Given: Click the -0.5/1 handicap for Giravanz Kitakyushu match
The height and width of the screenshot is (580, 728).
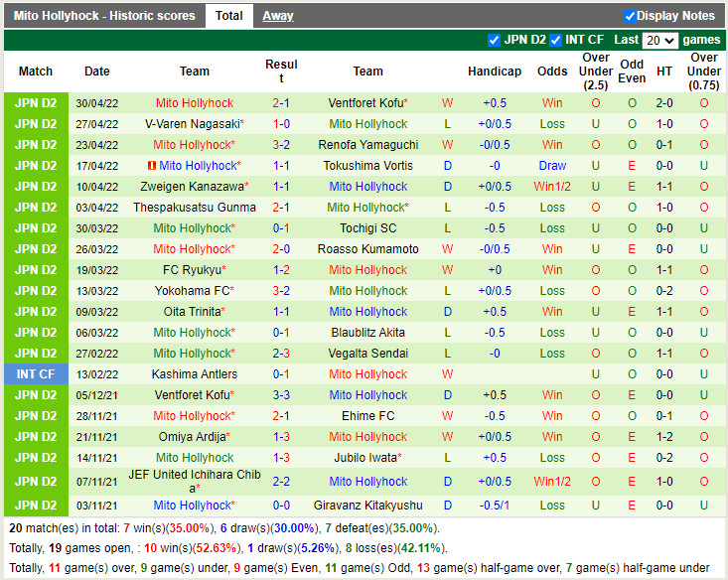Looking at the screenshot, I should click(495, 506).
